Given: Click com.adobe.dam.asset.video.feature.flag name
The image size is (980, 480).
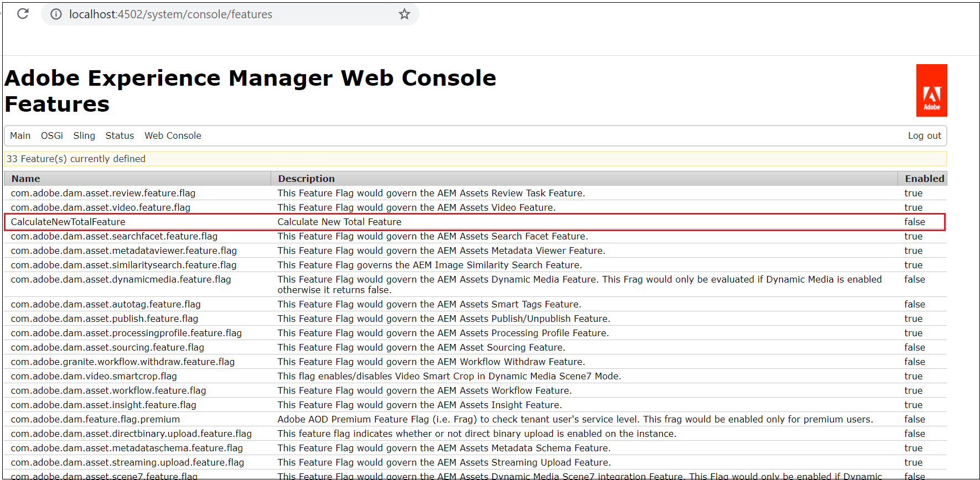Looking at the screenshot, I should click(101, 207).
